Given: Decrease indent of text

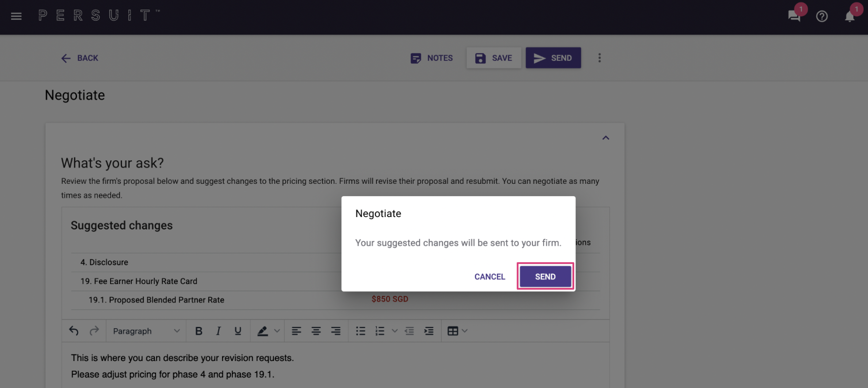Looking at the screenshot, I should pos(409,331).
